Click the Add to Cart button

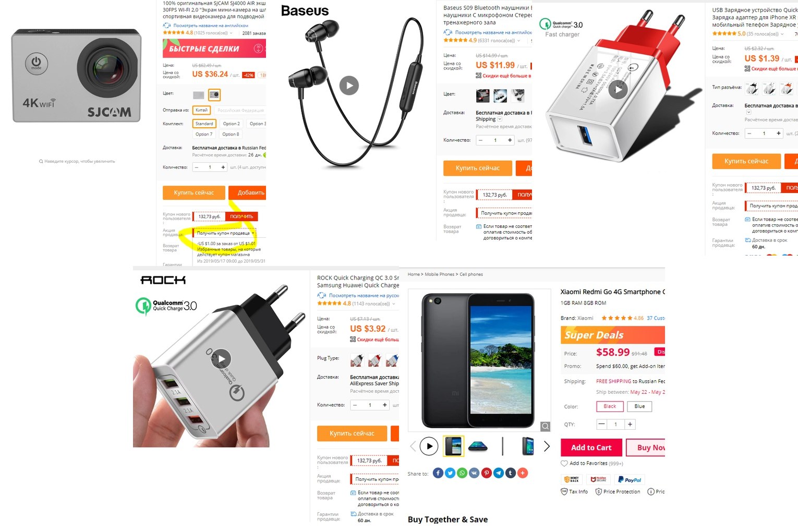591,448
